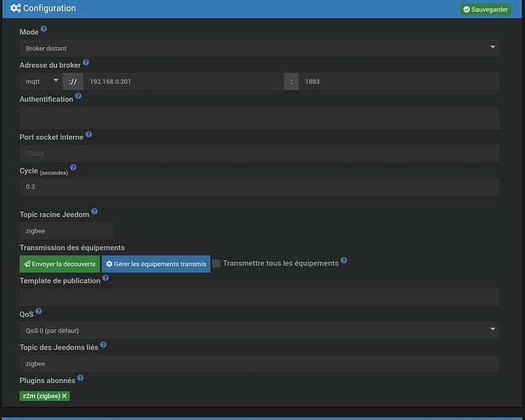This screenshot has width=525, height=420.
Task: Click the Transmission des équipements label
Action: tap(72, 248)
